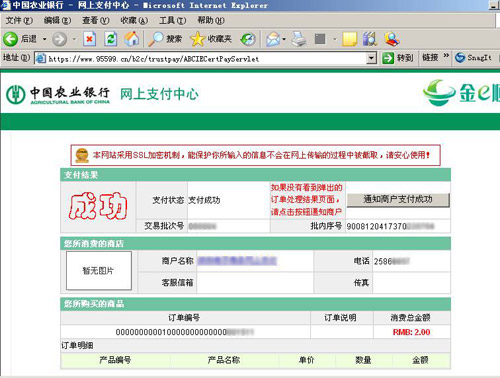Click the batch serial 9008120417370 value
The image size is (500, 378).
point(390,227)
